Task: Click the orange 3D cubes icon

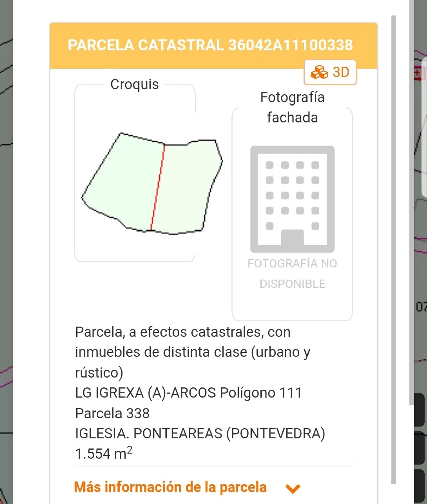Action: pos(319,72)
